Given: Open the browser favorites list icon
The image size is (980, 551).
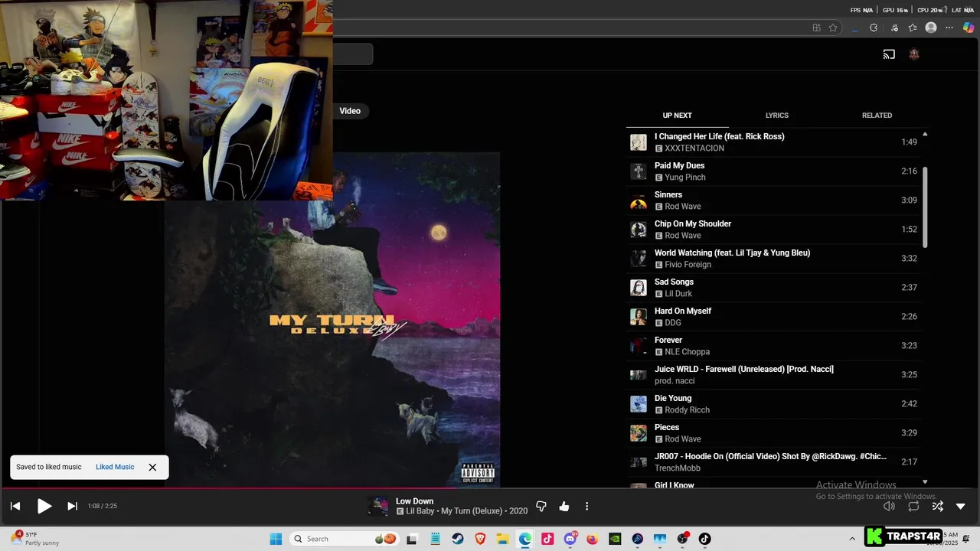Looking at the screenshot, I should point(913,28).
